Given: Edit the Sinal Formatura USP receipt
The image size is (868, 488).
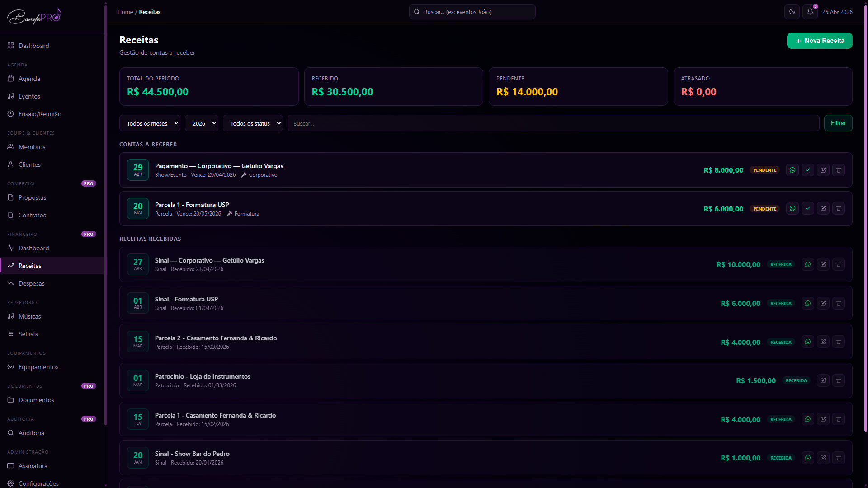Looking at the screenshot, I should [823, 303].
